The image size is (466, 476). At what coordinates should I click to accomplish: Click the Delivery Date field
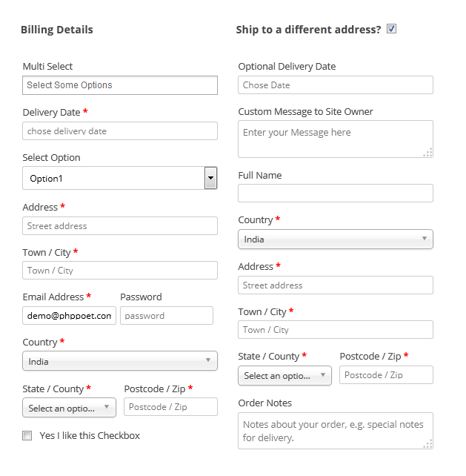120,131
